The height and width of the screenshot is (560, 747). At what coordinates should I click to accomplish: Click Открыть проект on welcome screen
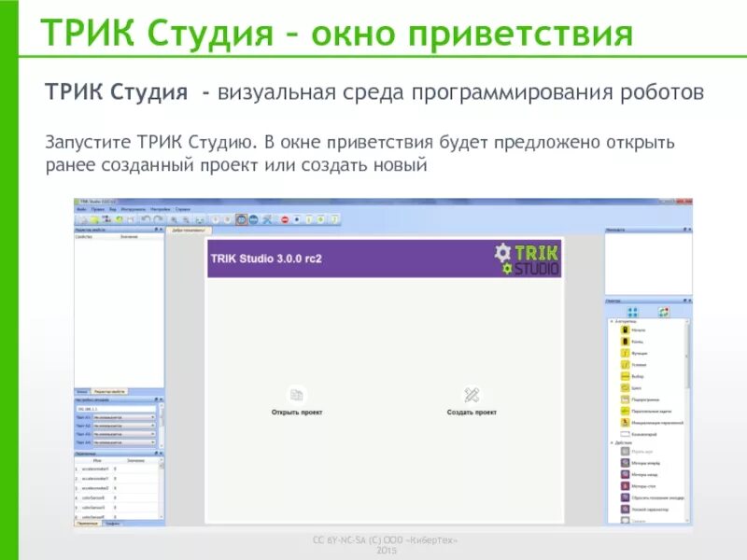click(x=297, y=401)
